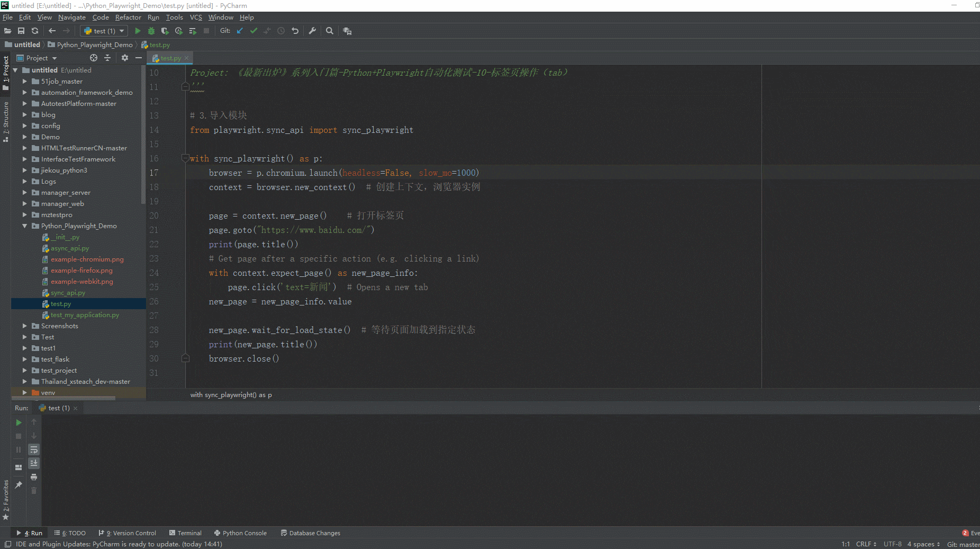The height and width of the screenshot is (549, 980).
Task: Open the 9: Version Control tool window
Action: click(x=128, y=533)
